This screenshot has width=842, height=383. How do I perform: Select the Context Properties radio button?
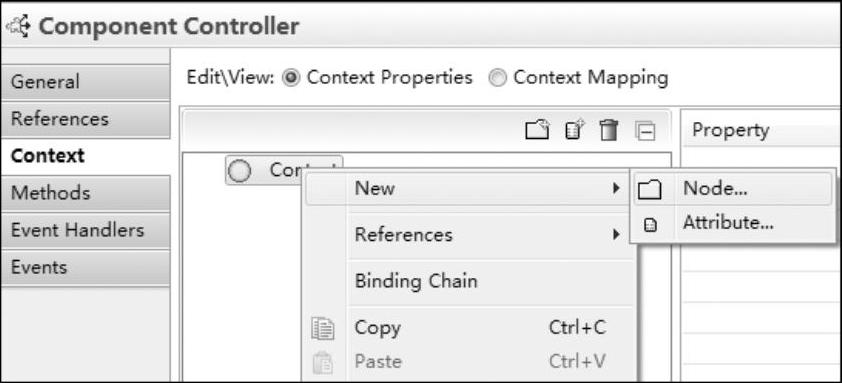coord(292,79)
